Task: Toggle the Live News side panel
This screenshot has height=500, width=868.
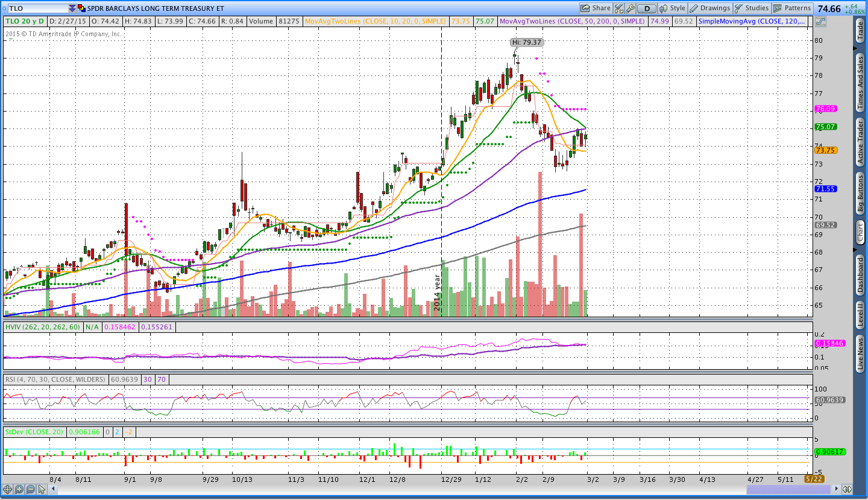Action: [860, 353]
